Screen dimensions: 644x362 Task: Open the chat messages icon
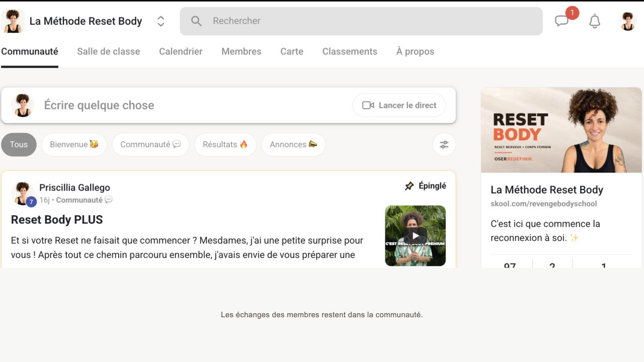click(561, 21)
